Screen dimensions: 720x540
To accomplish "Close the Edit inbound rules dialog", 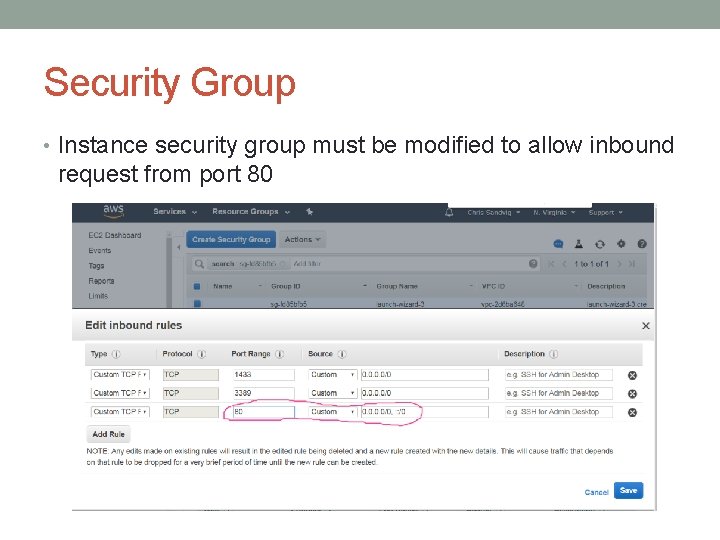I will (646, 326).
